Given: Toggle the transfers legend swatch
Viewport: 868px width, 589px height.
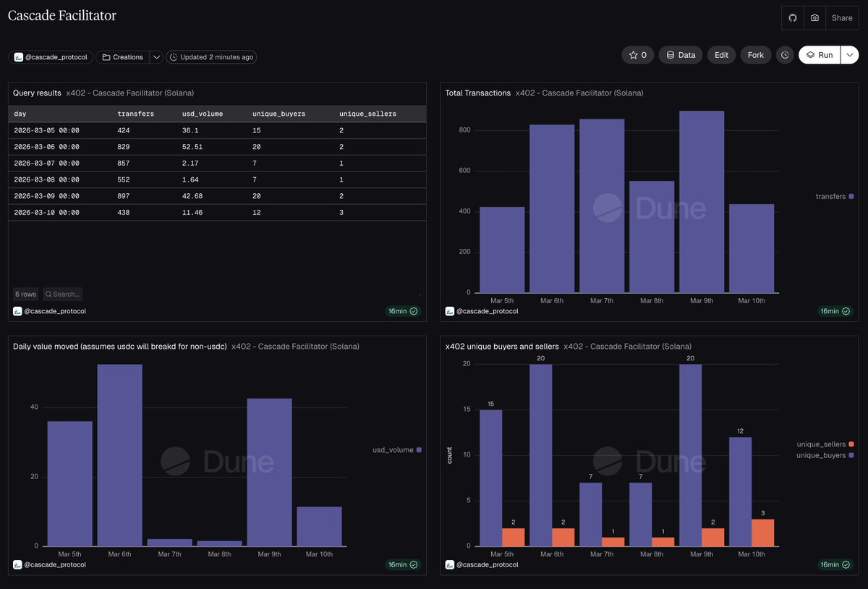Looking at the screenshot, I should 852,197.
